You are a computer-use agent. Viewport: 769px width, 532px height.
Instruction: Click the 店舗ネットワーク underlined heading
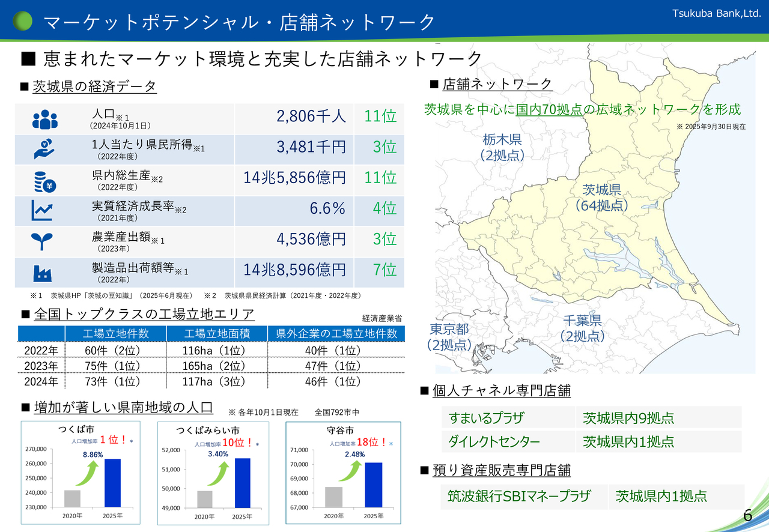(x=497, y=85)
